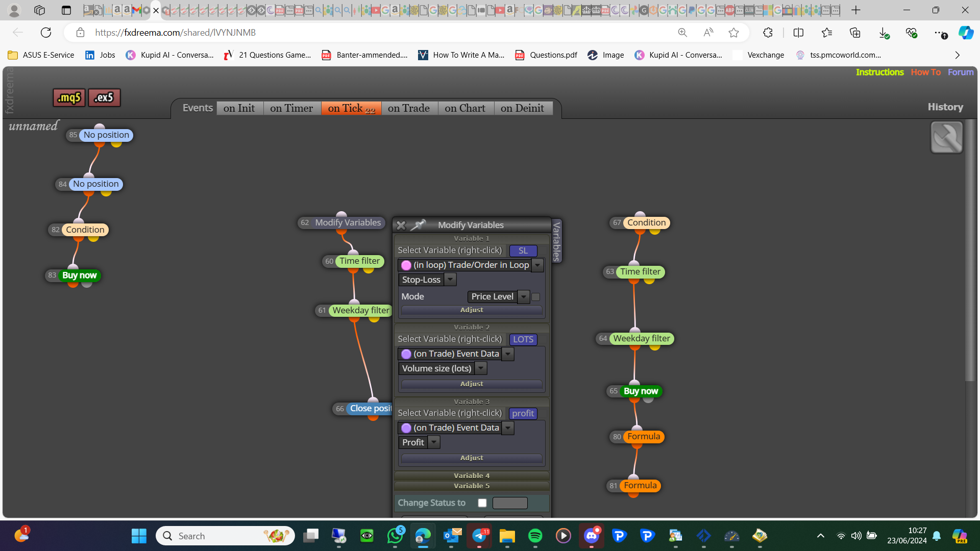Open the Instructions link
Image resolution: width=980 pixels, height=551 pixels.
[x=880, y=72]
